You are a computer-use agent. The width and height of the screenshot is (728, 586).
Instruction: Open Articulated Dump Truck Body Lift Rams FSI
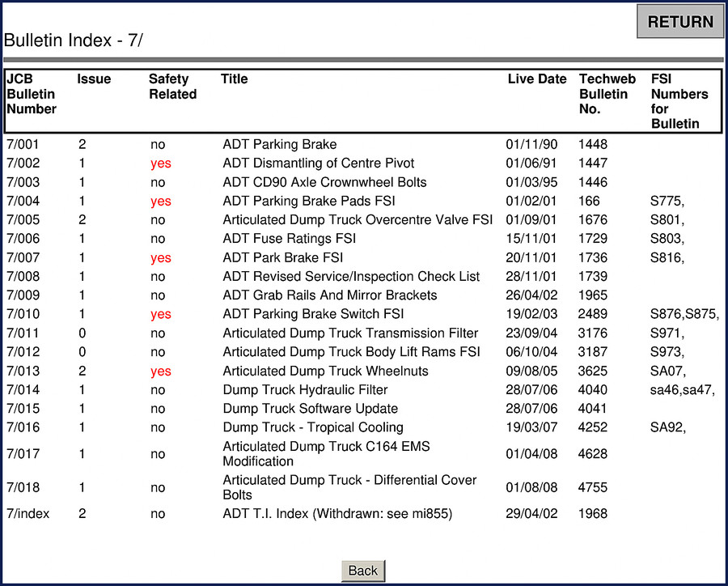click(352, 352)
